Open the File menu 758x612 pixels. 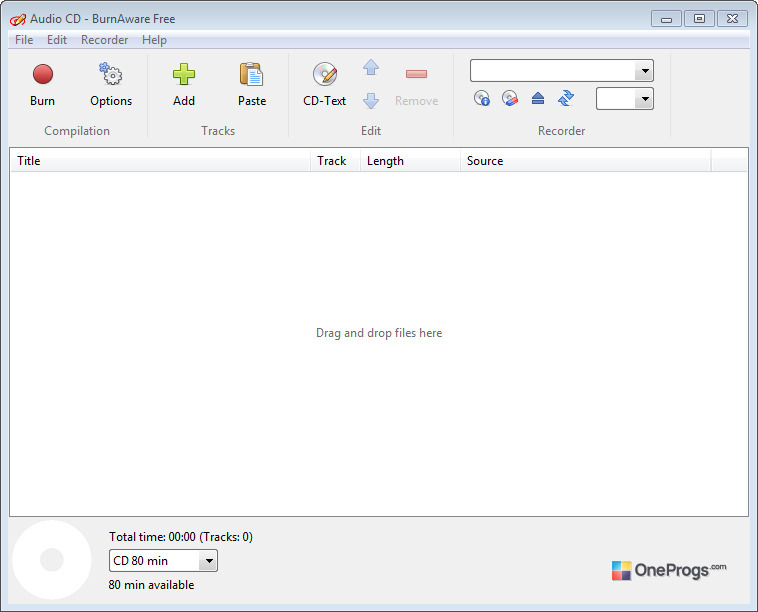pos(24,40)
